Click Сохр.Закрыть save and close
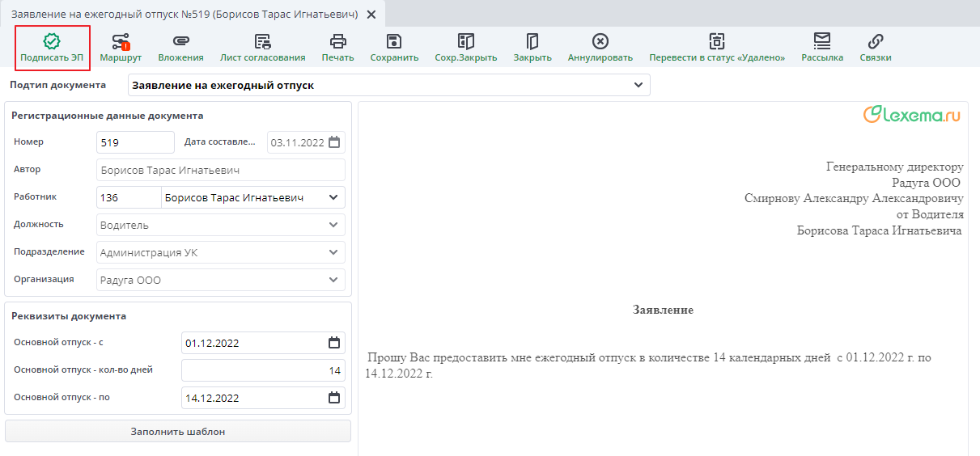Screen dimensions: 980x456 pos(465,42)
